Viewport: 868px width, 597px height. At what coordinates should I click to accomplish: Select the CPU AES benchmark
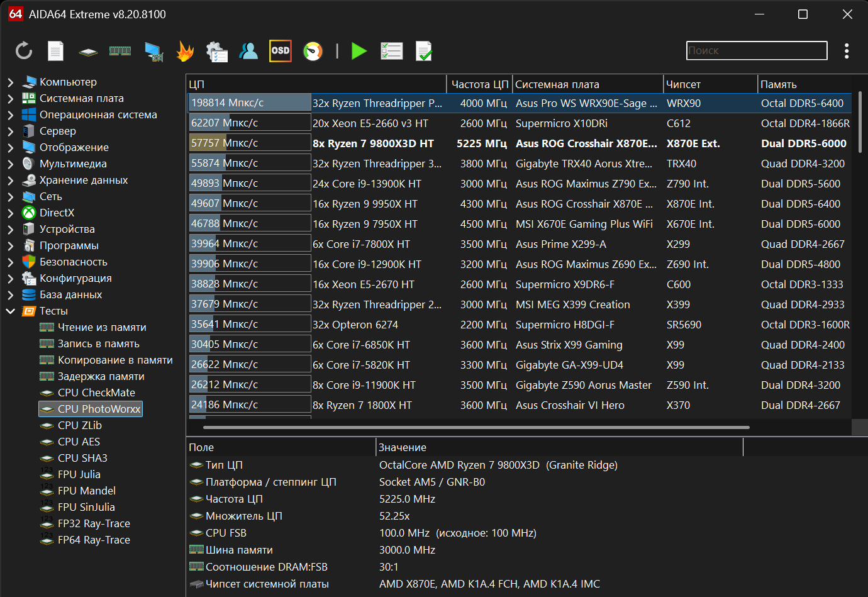[x=79, y=442]
